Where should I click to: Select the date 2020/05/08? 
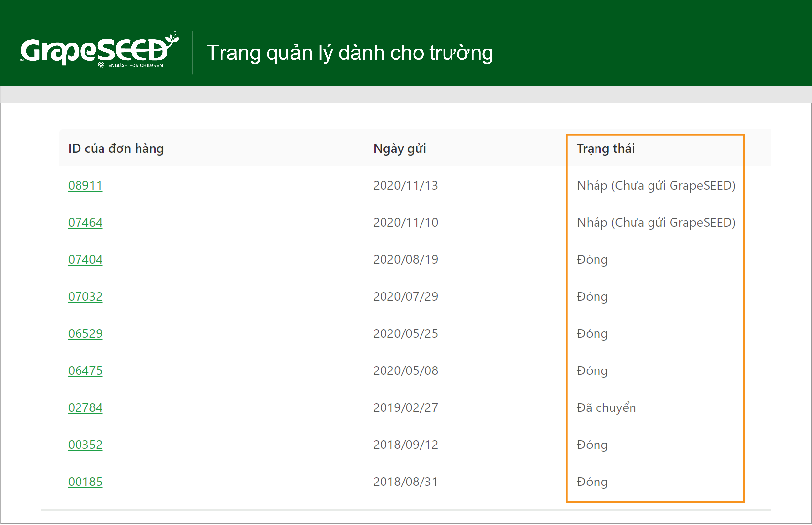405,371
